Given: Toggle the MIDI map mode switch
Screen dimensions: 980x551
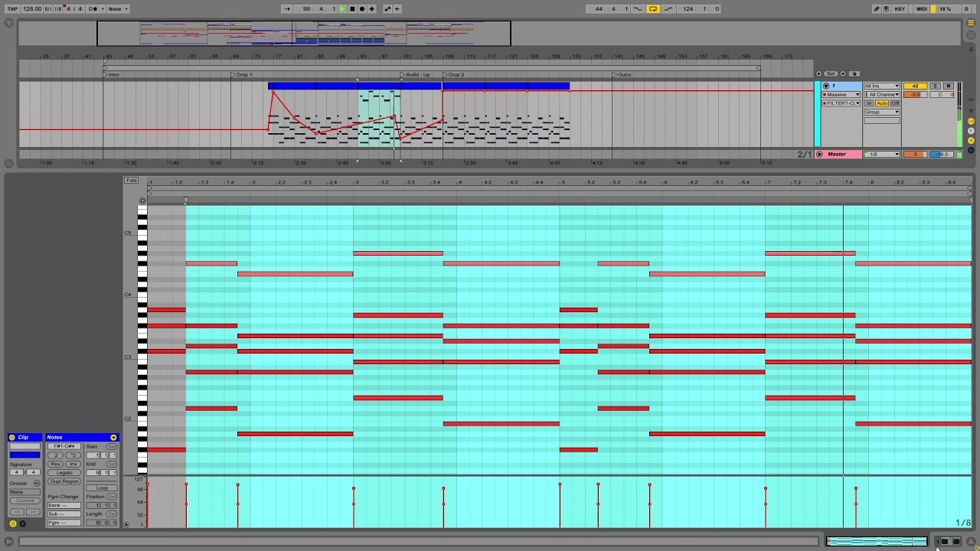Looking at the screenshot, I should [922, 8].
